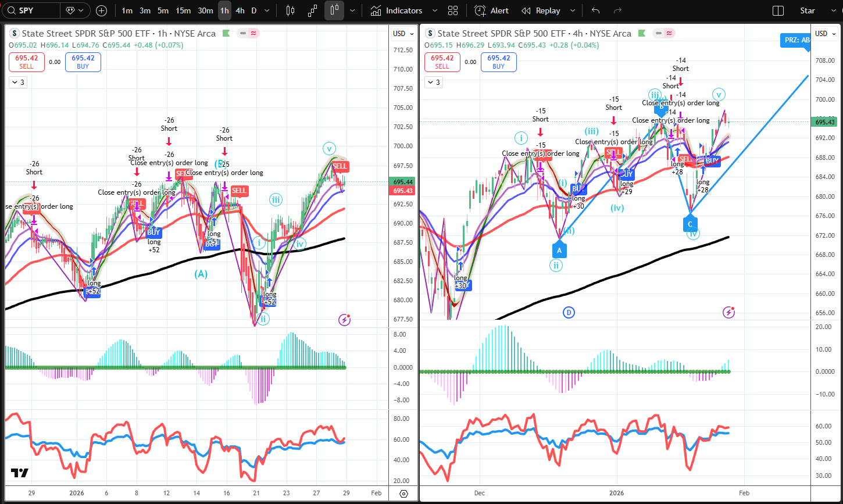Click the circled ii wave label on 4h chart
This screenshot has width=843, height=504.
pyautogui.click(x=556, y=266)
